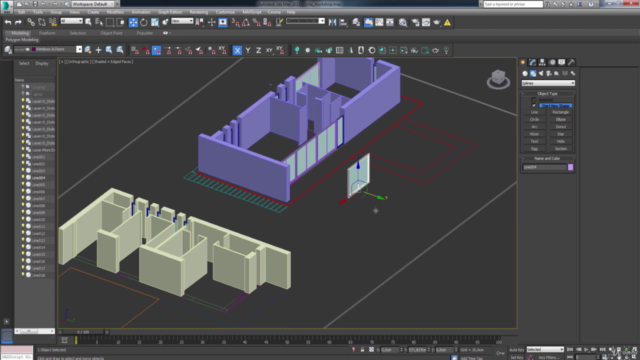Open the Rendering menu
The height and width of the screenshot is (360, 640).
pos(199,12)
